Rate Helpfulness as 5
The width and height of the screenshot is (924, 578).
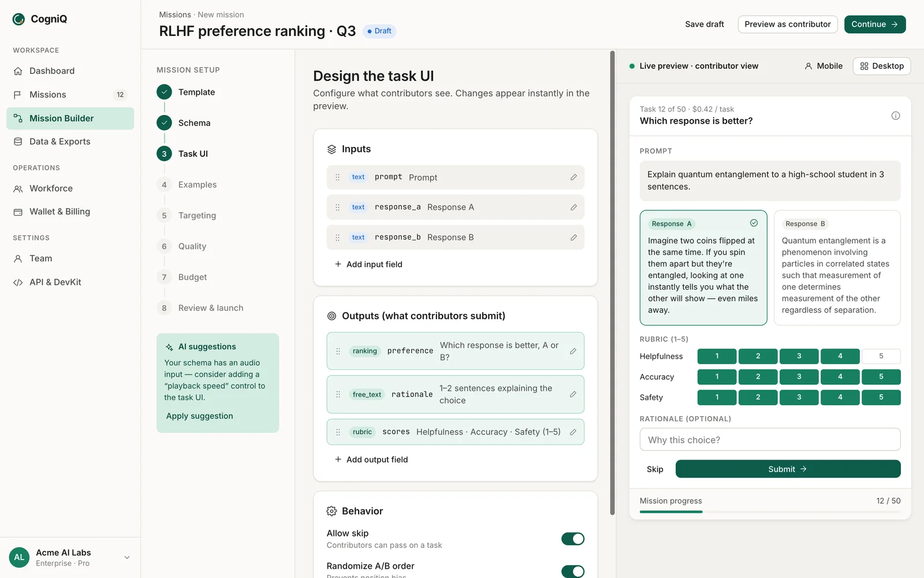(881, 356)
